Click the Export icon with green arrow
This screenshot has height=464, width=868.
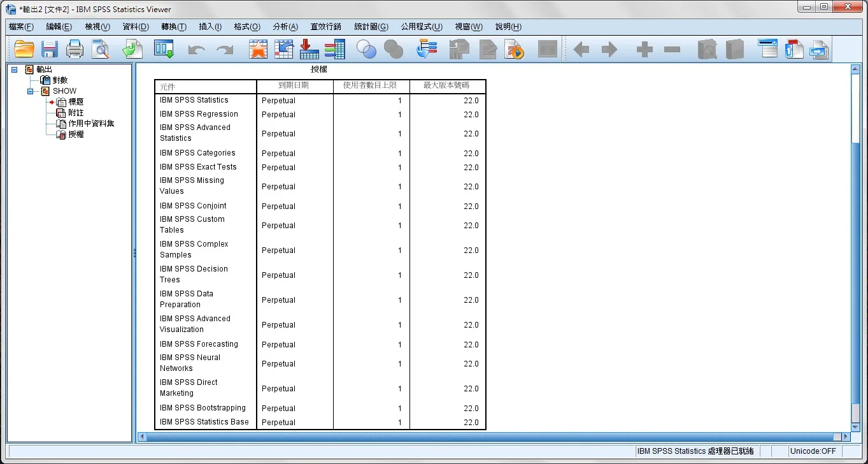coord(132,49)
